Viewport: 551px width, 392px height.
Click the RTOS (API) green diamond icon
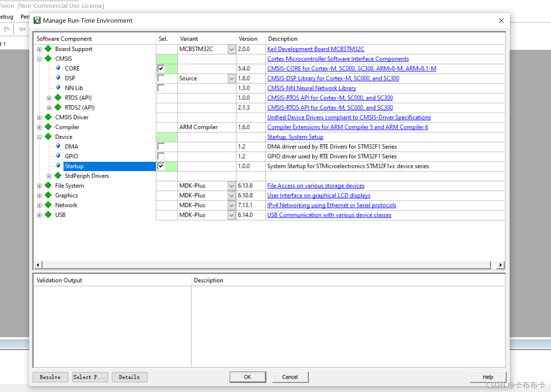(x=58, y=97)
